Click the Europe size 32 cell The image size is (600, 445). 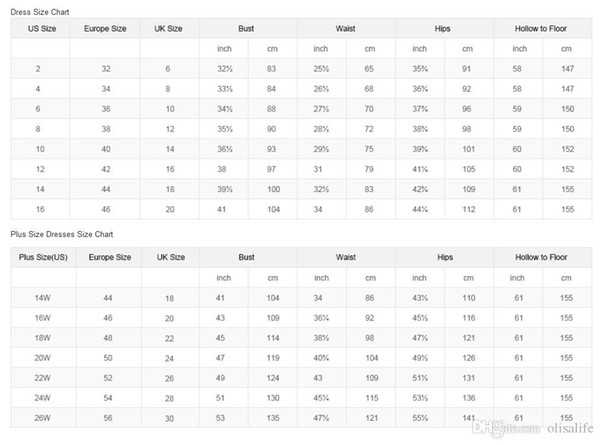coord(106,69)
